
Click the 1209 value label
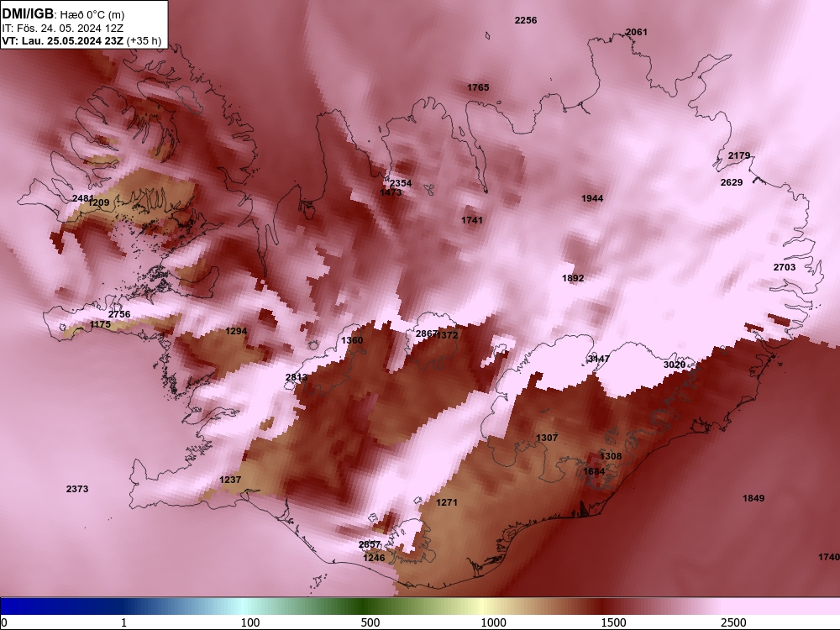click(98, 202)
